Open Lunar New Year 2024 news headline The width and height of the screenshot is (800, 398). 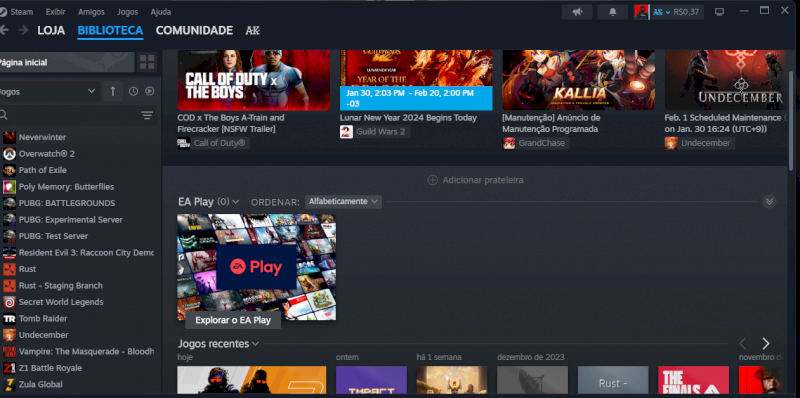pyautogui.click(x=408, y=118)
